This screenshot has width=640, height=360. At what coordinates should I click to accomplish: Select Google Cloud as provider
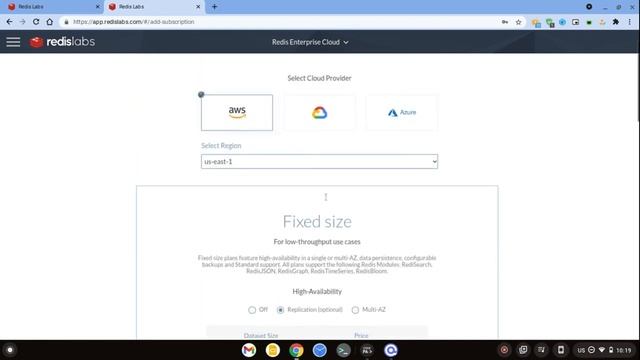(x=320, y=113)
